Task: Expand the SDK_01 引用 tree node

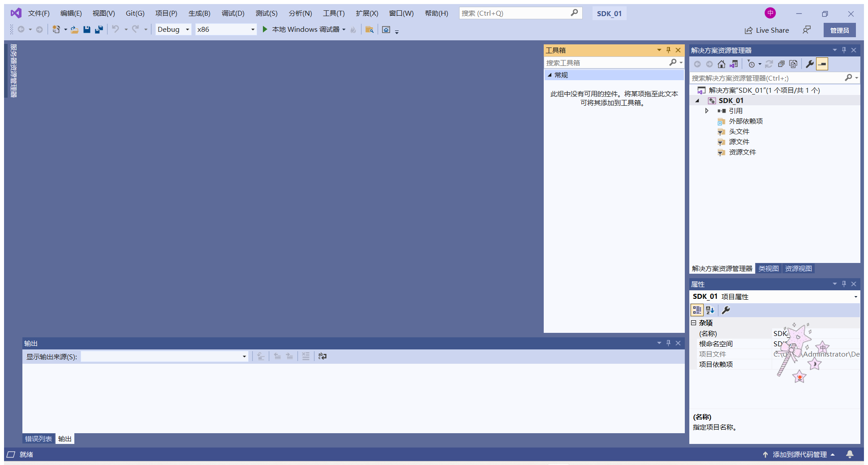Action: (x=707, y=111)
